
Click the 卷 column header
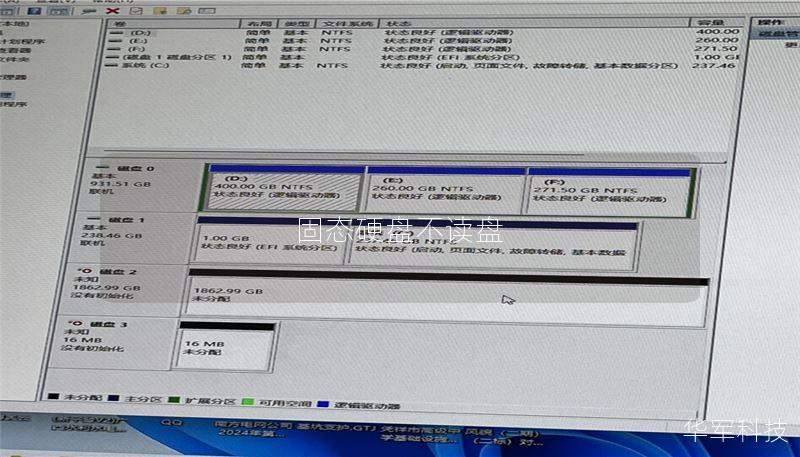(x=170, y=23)
